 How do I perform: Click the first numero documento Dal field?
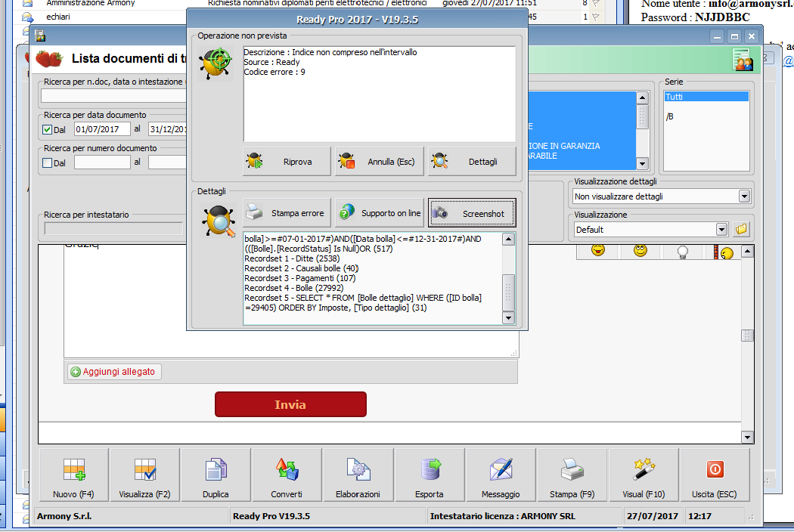[x=102, y=162]
